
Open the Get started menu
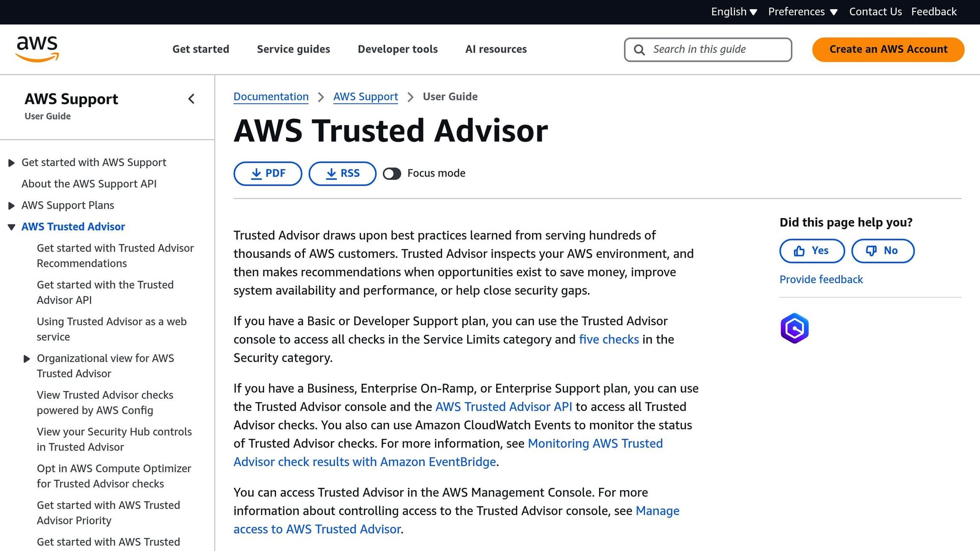click(201, 49)
